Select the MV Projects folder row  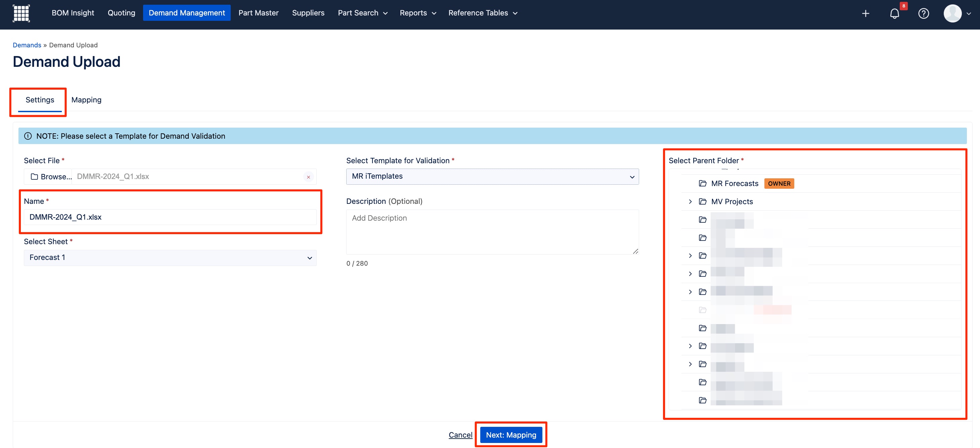pyautogui.click(x=821, y=201)
